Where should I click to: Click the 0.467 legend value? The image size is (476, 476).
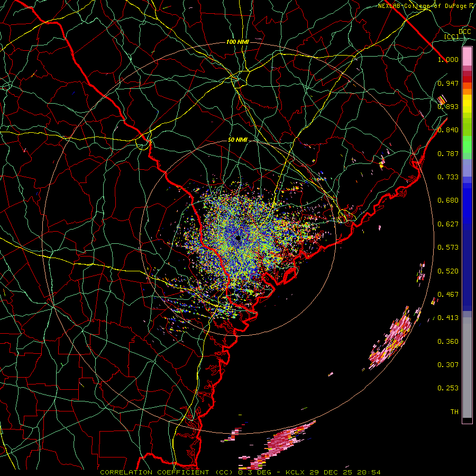(448, 295)
